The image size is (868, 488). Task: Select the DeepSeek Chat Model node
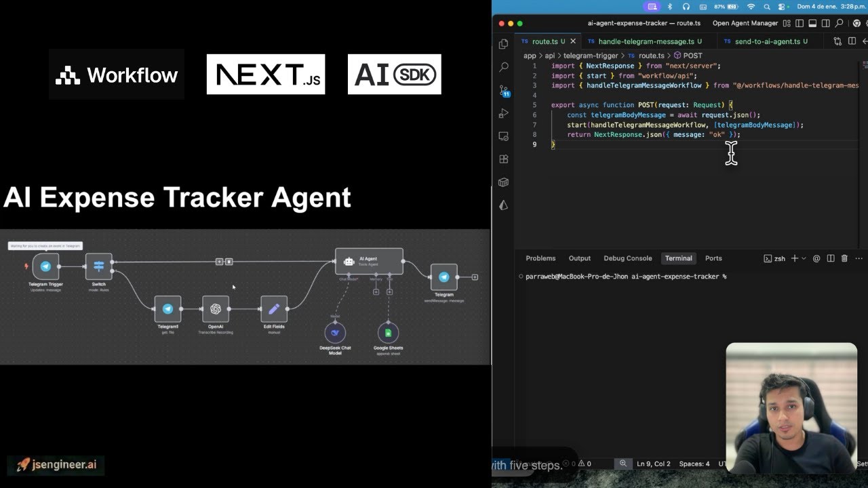(x=335, y=333)
